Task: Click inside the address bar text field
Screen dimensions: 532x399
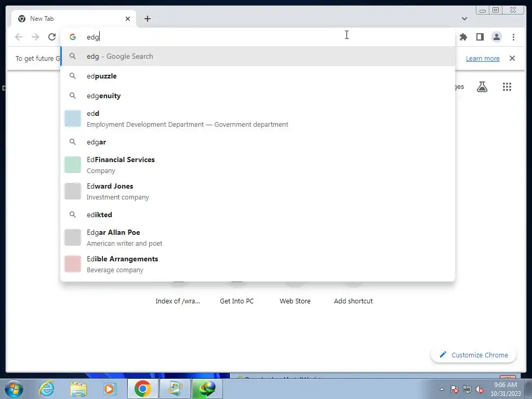Action: pyautogui.click(x=258, y=37)
